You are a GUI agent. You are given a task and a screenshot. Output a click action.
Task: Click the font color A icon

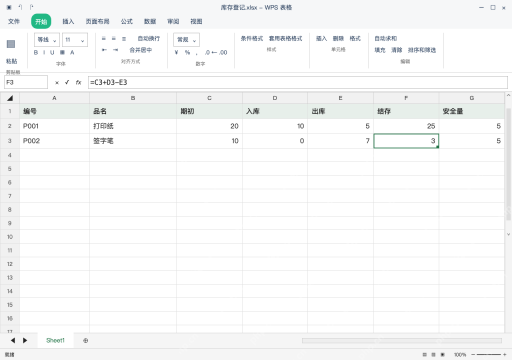(x=72, y=52)
